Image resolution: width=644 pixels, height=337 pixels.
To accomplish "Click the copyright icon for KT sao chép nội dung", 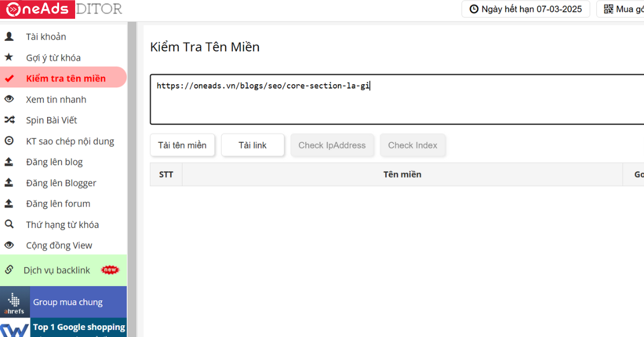I will click(x=9, y=141).
